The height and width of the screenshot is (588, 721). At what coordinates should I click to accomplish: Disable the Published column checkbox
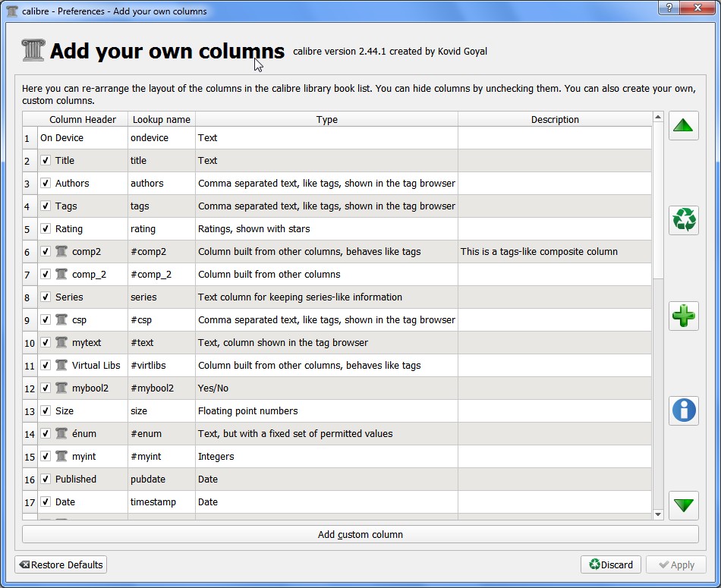[46, 480]
